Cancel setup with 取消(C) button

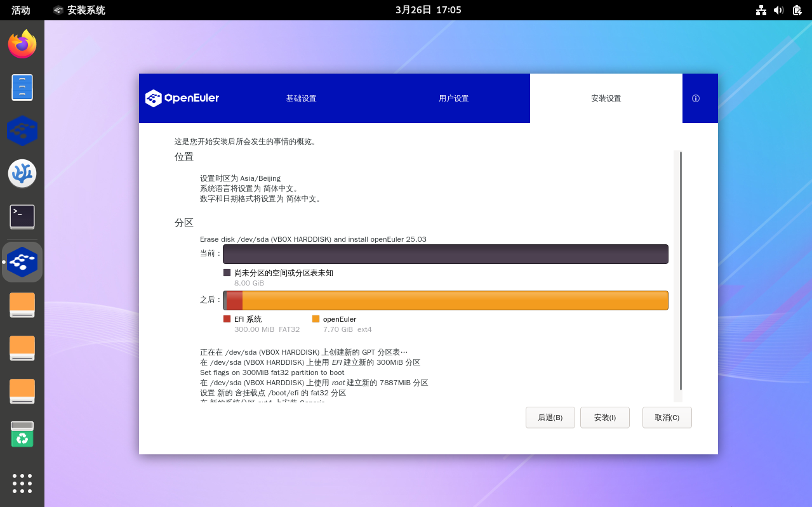point(667,418)
